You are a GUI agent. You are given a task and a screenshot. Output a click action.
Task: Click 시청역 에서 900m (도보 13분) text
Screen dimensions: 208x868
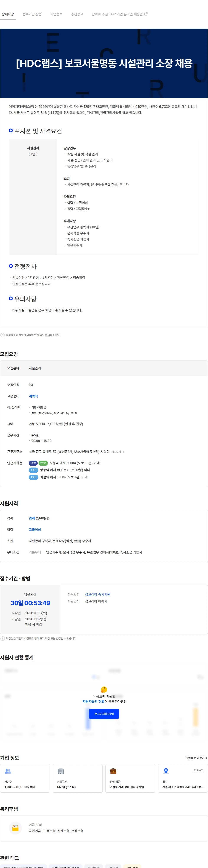74,463
